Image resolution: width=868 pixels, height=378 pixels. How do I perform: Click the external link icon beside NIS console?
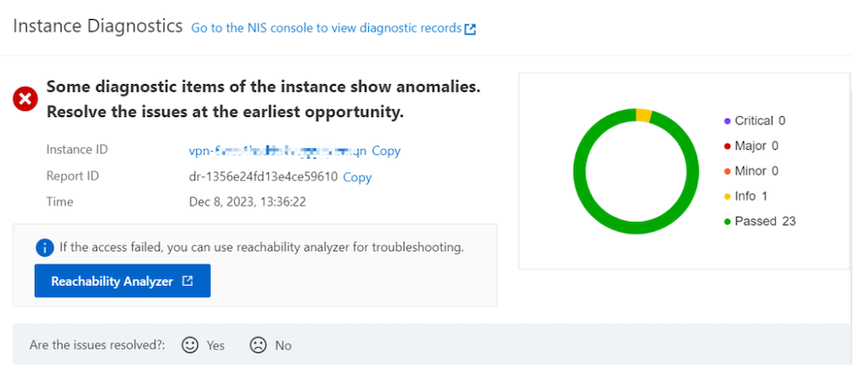point(470,29)
